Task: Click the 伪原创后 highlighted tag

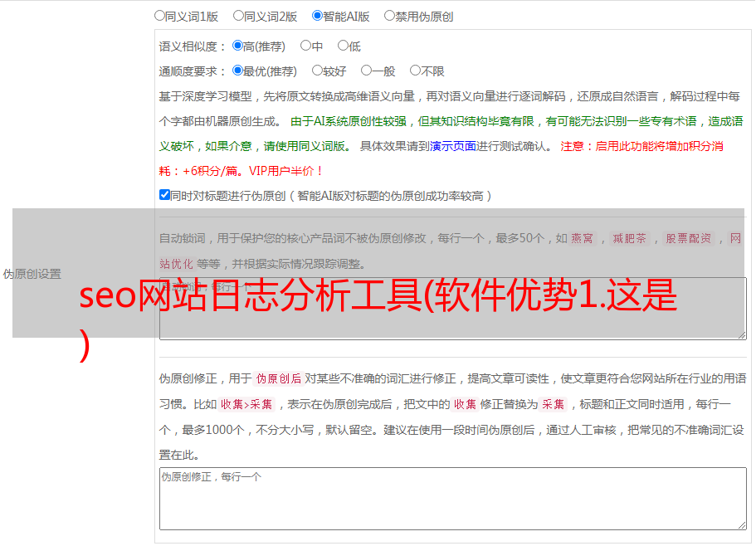Action: pos(279,378)
